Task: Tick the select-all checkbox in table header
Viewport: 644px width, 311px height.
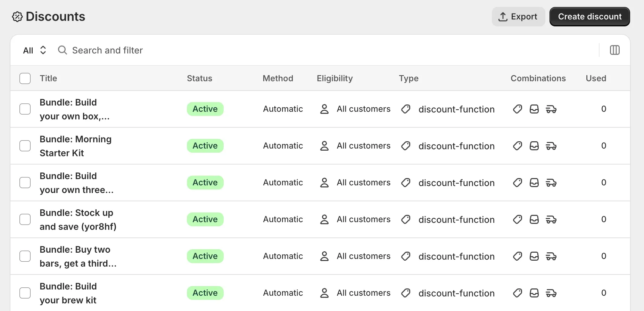Action: [x=25, y=78]
